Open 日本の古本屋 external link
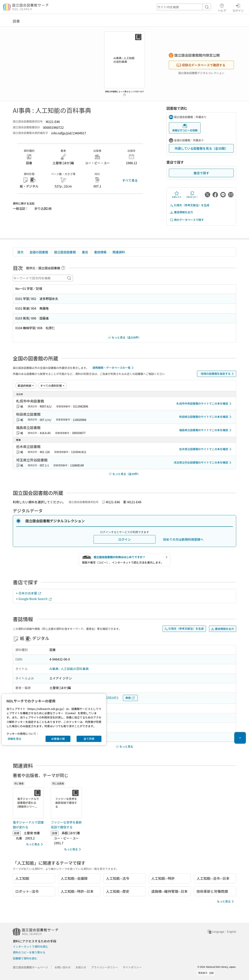This screenshot has height=980, width=249. 30,593
